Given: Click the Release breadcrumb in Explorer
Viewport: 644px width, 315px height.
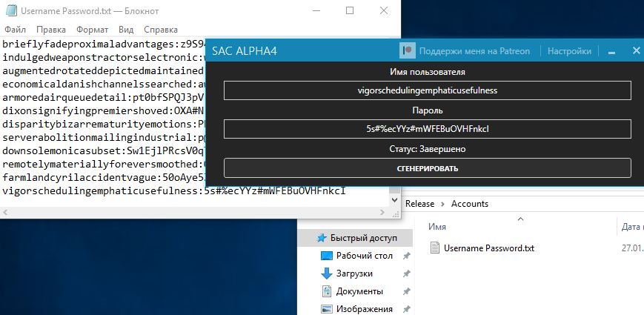Looking at the screenshot, I should coord(419,204).
